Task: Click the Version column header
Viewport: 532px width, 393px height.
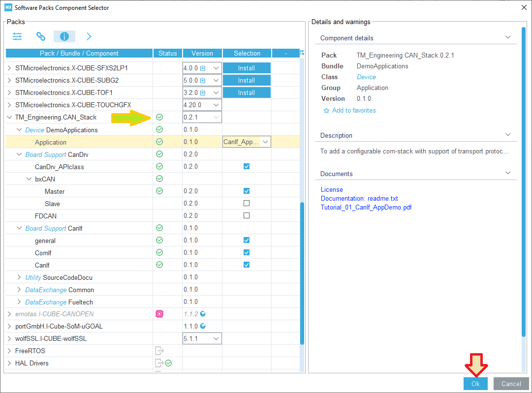Action: tap(202, 53)
